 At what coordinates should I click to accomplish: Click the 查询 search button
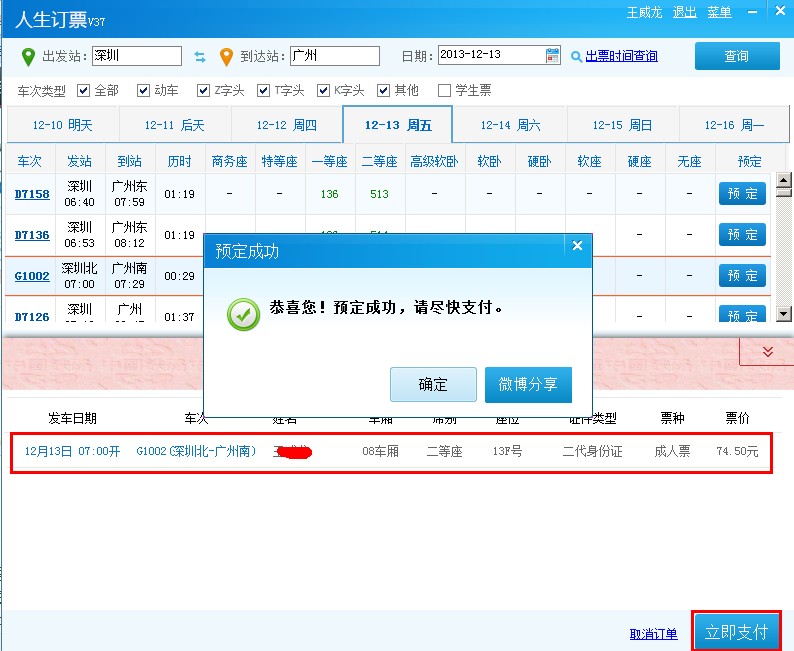[737, 56]
